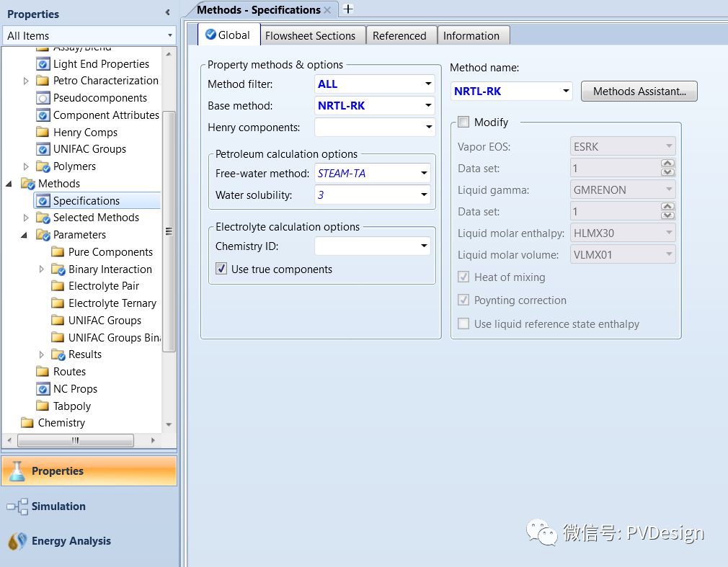
Task: Toggle Poynting correction checkbox
Action: (x=463, y=300)
